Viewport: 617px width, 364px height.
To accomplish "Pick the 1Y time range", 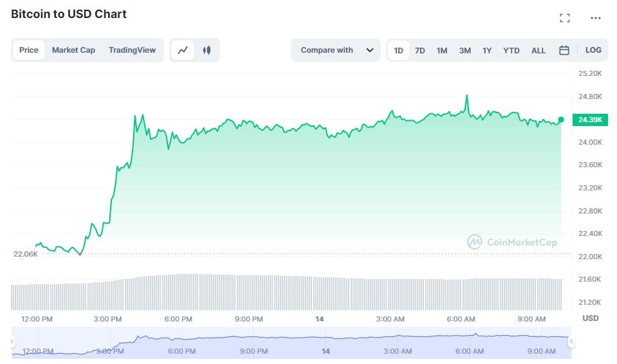I will pyautogui.click(x=487, y=50).
